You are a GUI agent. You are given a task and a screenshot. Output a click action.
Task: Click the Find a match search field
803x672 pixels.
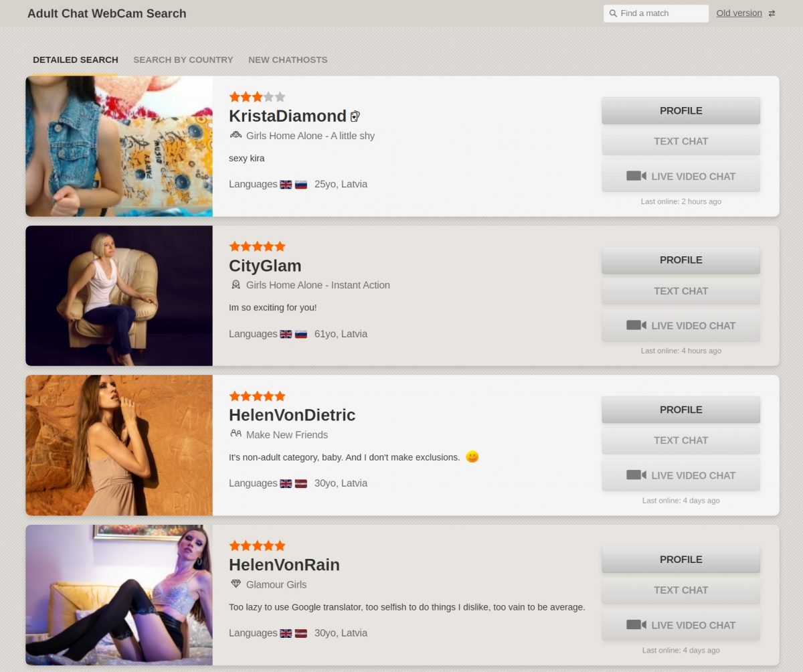(x=656, y=13)
